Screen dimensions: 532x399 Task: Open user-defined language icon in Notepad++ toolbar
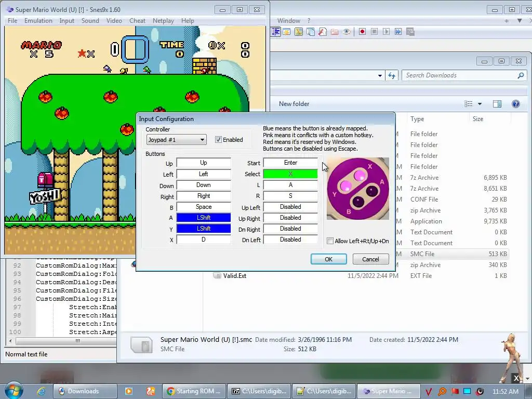click(287, 32)
